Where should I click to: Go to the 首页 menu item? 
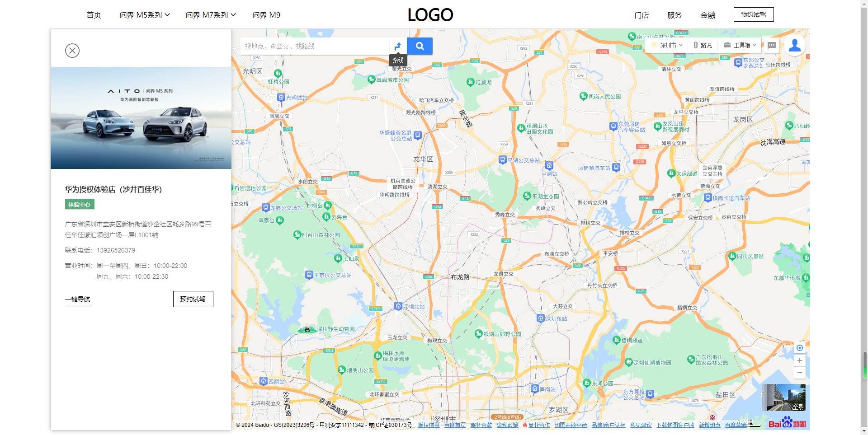[94, 15]
